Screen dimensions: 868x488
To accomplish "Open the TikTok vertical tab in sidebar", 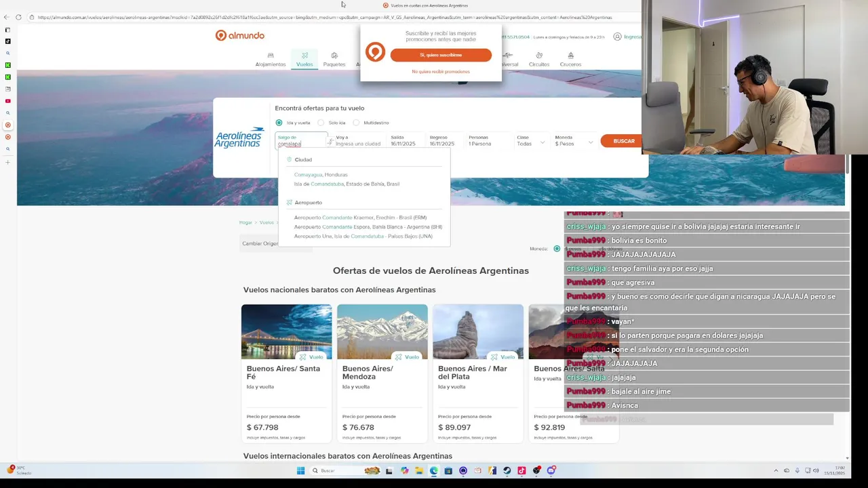I will [8, 41].
